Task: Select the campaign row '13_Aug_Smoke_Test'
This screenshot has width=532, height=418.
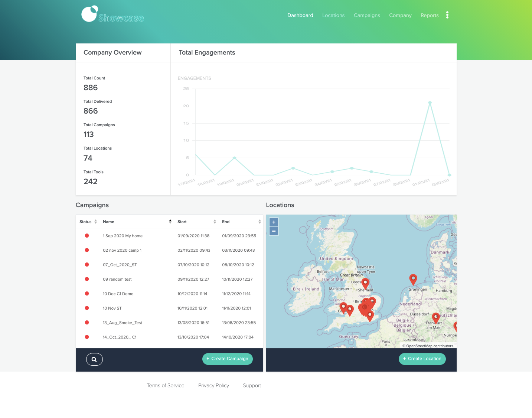Action: [x=123, y=323]
